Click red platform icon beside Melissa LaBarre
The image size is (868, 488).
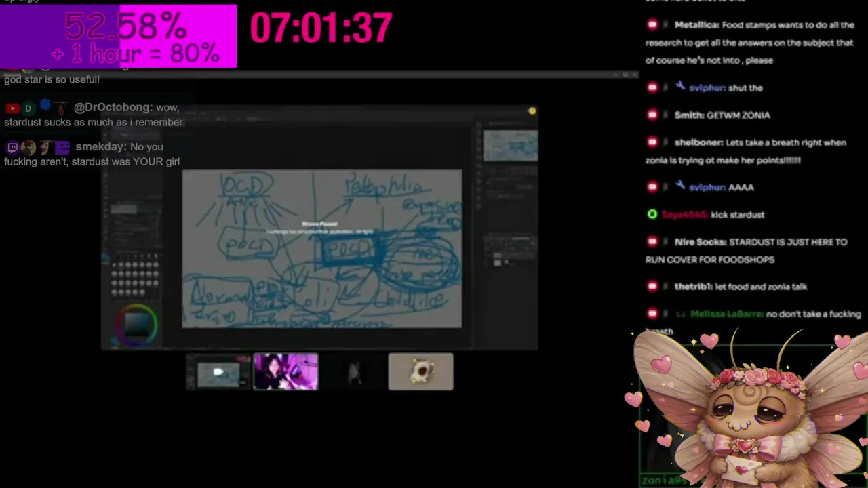652,314
